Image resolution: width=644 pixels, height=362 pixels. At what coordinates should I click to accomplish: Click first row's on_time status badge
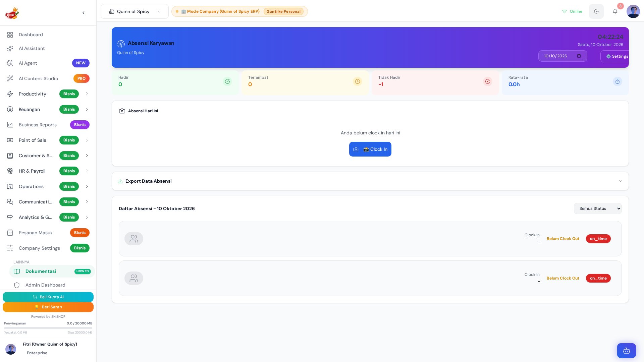click(598, 239)
